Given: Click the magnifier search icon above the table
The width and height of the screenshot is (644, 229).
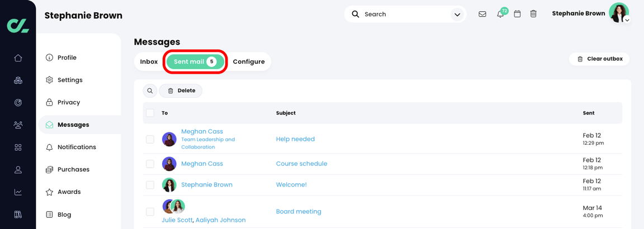Looking at the screenshot, I should coord(150,90).
